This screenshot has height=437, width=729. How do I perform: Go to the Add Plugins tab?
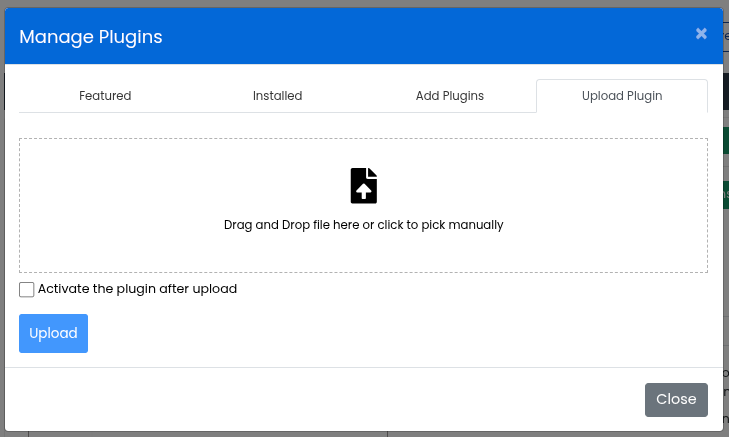click(x=450, y=96)
